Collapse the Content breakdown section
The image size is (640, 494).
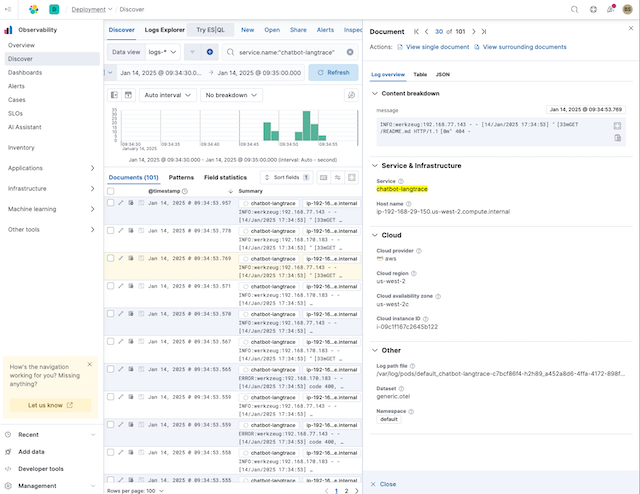[374, 93]
